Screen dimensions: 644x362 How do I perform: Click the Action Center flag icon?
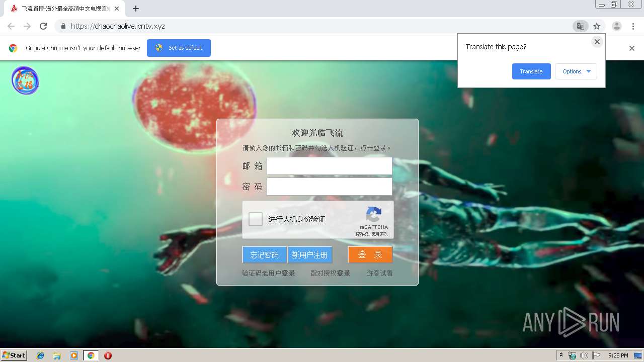(x=596, y=355)
